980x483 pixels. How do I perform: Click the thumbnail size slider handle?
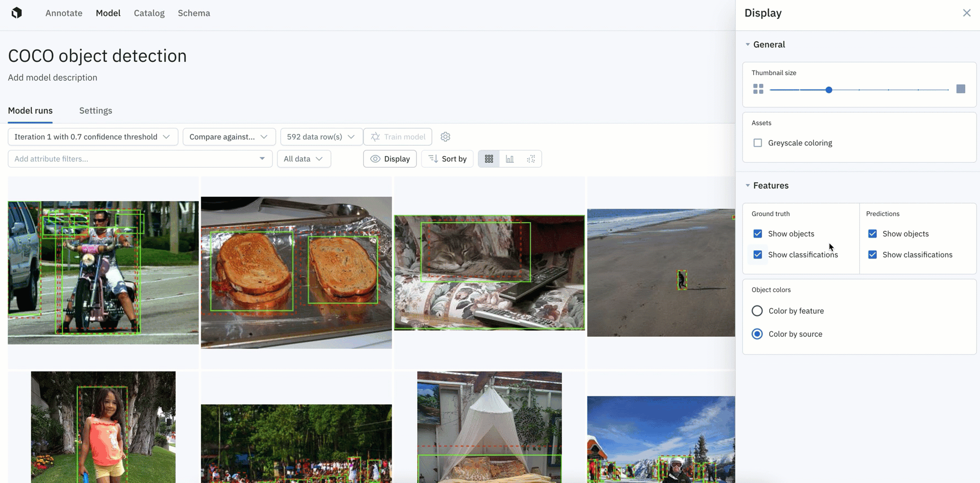coord(829,90)
